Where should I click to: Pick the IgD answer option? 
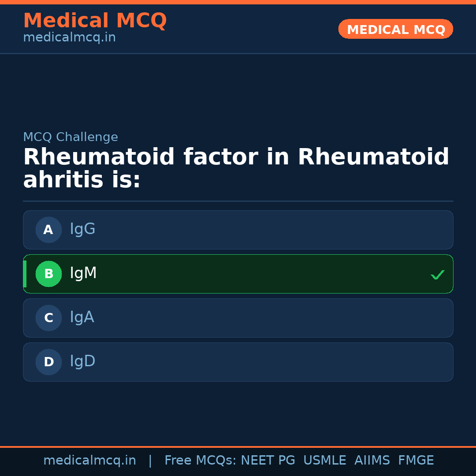tap(238, 362)
